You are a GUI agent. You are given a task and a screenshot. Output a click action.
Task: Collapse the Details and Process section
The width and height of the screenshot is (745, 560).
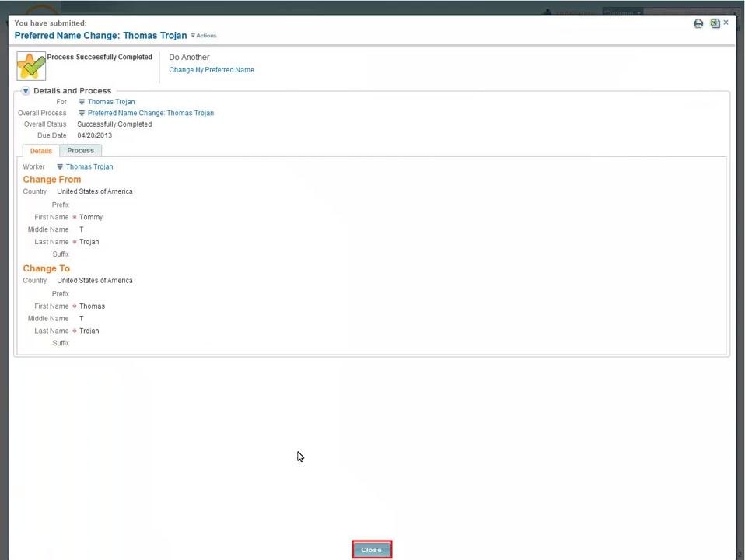[26, 91]
